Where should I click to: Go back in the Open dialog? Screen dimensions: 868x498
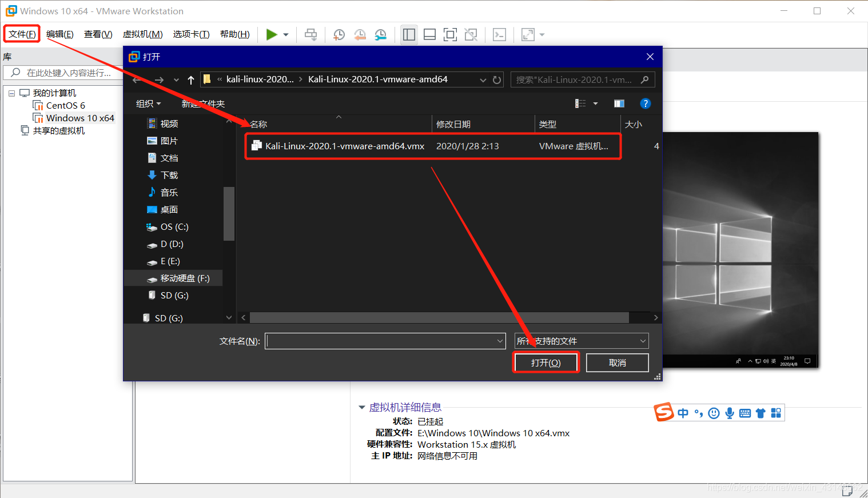pos(137,80)
